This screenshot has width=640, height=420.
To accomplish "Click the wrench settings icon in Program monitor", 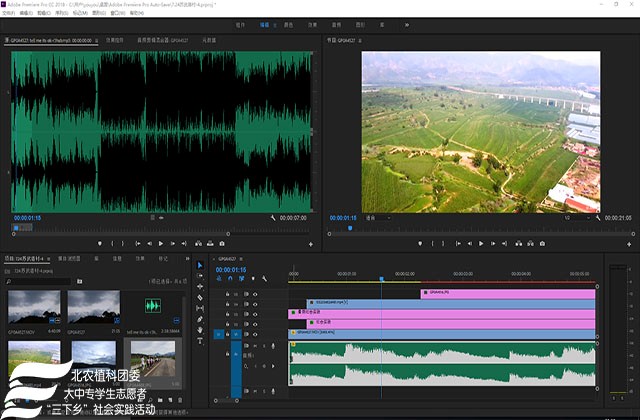I will tap(600, 217).
